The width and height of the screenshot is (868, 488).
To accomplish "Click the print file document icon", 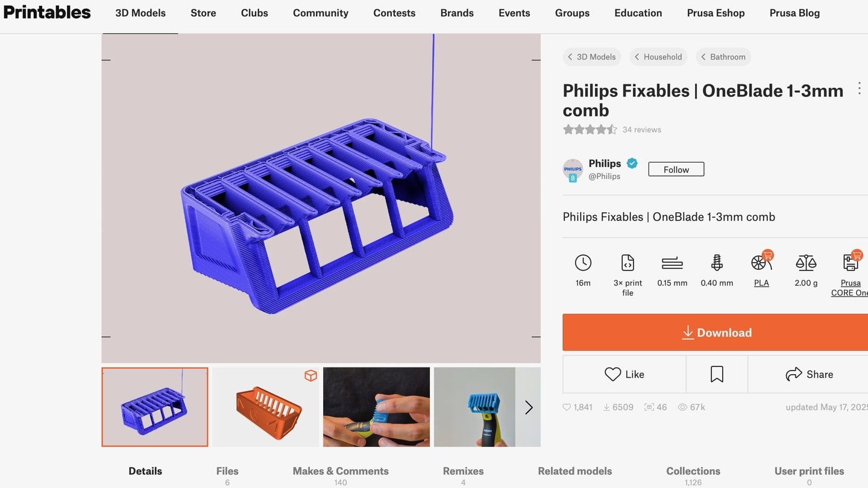I will click(627, 263).
